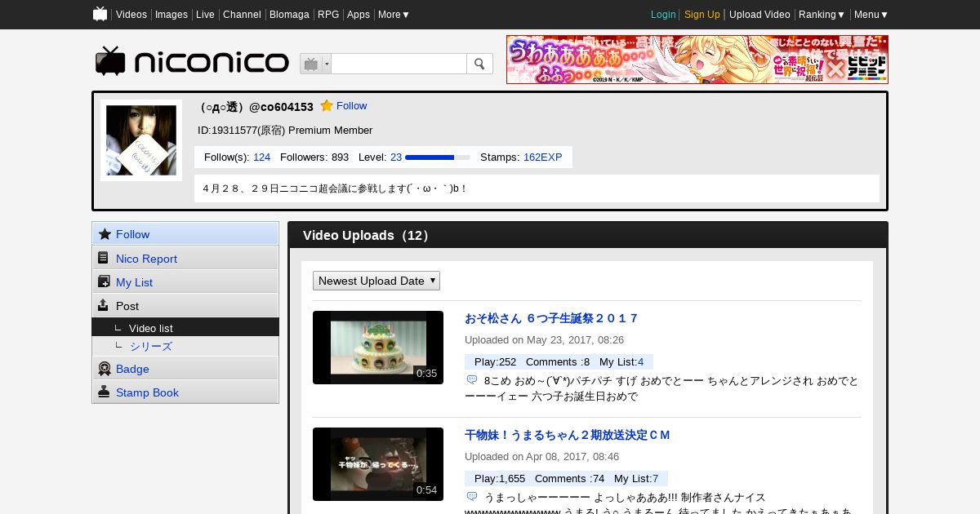
Task: Select Nico Report in the sidebar
Action: click(185, 258)
